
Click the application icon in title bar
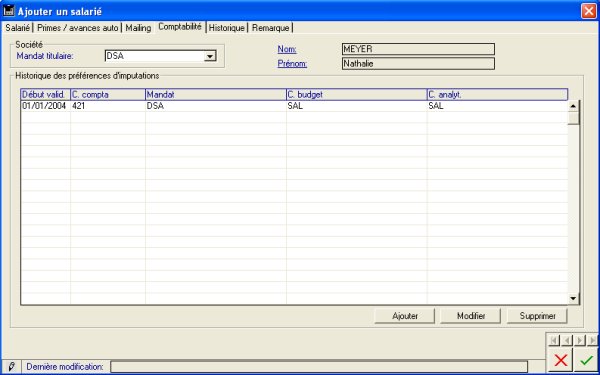8,11
